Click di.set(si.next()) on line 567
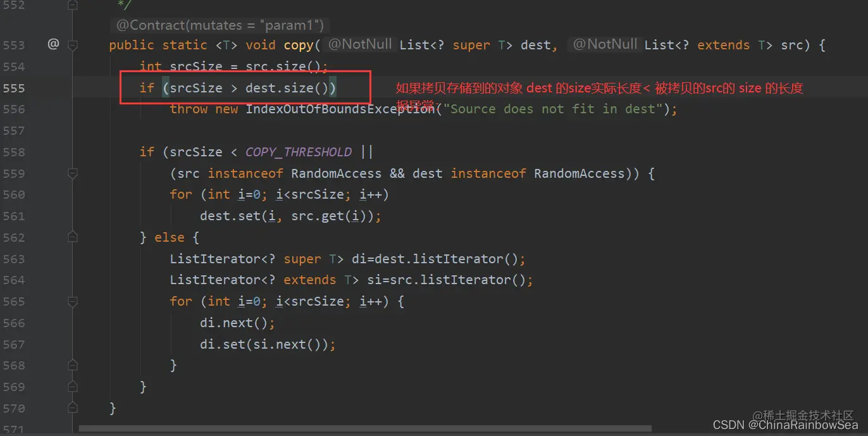This screenshot has width=868, height=436. pyautogui.click(x=264, y=344)
